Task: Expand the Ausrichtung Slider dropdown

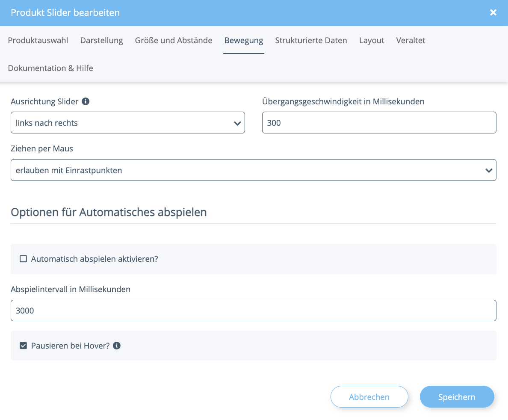Action: tap(128, 122)
